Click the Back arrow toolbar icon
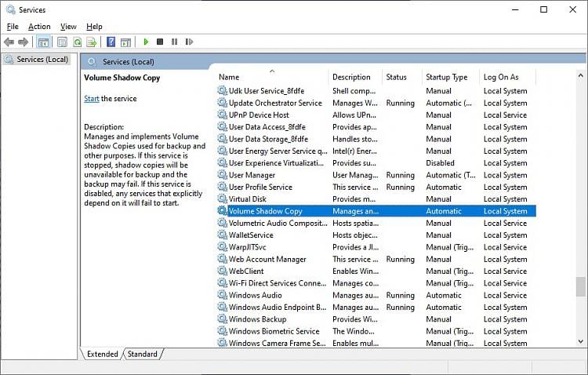Screen dimensions: 588x375 point(9,42)
